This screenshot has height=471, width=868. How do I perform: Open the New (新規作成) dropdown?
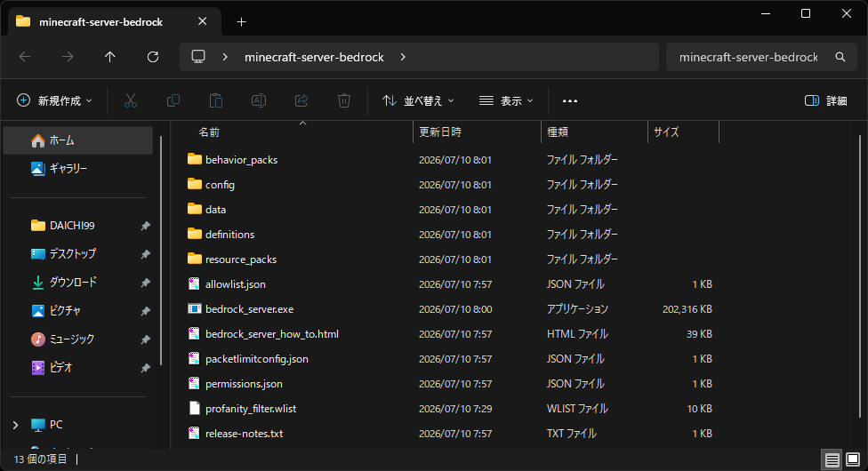(54, 100)
